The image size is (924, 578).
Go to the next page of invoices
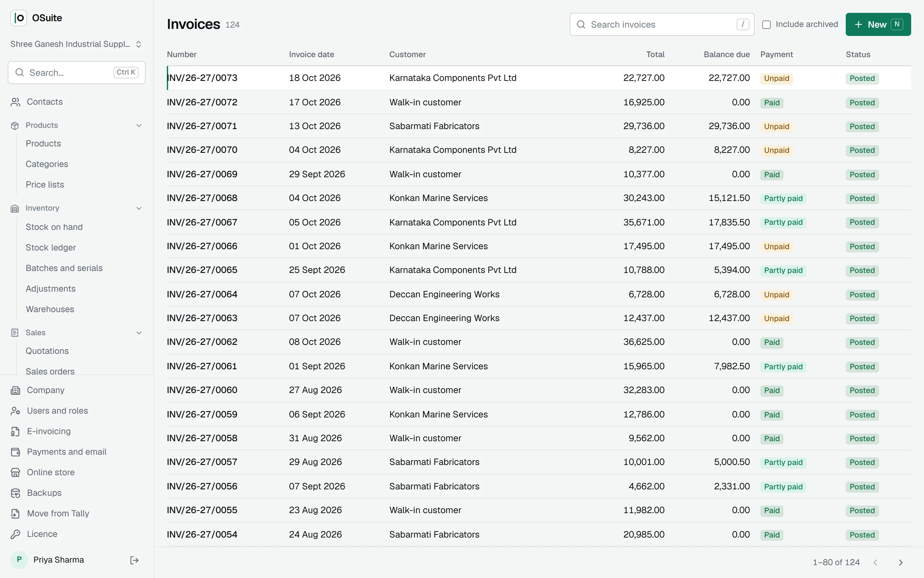[x=901, y=562]
